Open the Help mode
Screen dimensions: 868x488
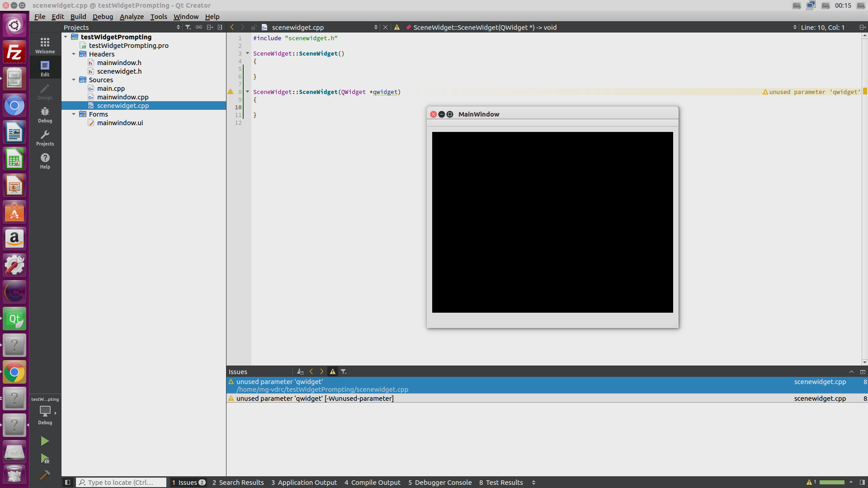point(45,160)
